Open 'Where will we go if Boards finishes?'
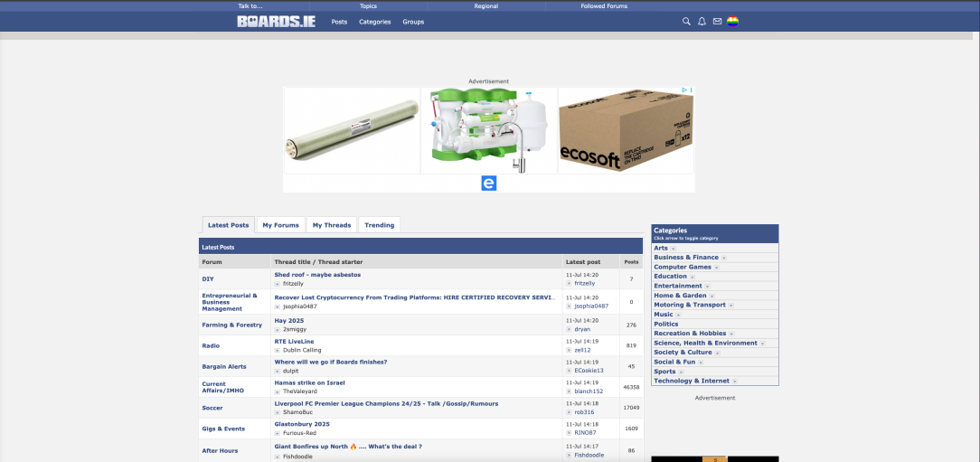Image resolution: width=980 pixels, height=462 pixels. coord(331,362)
